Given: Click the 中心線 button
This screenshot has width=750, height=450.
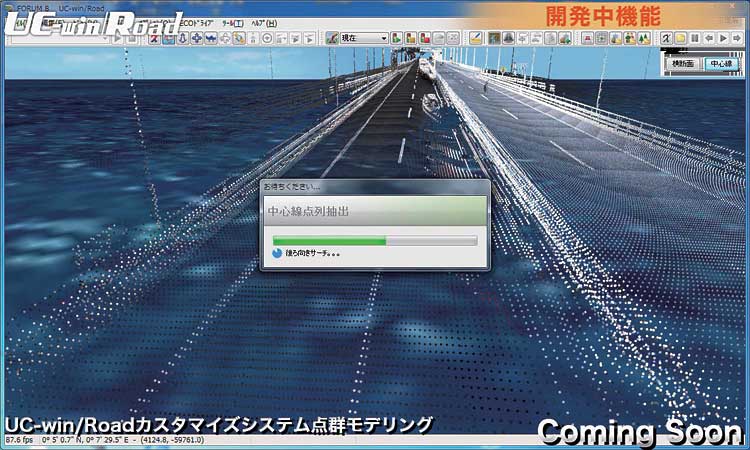Looking at the screenshot, I should 721,64.
